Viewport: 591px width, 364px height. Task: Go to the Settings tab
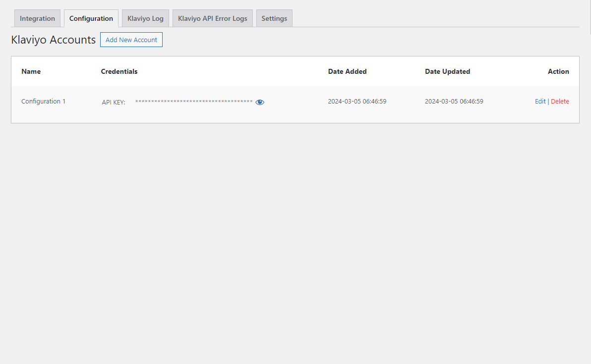pyautogui.click(x=274, y=18)
